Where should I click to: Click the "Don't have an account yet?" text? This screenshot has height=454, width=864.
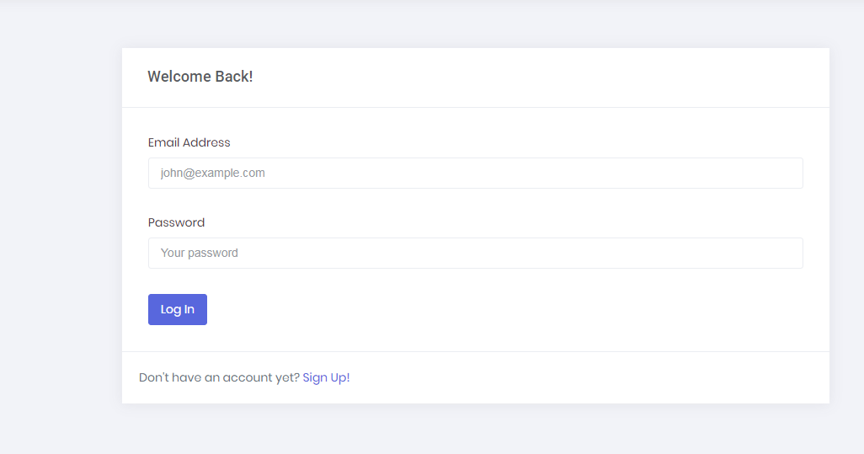[x=219, y=377]
